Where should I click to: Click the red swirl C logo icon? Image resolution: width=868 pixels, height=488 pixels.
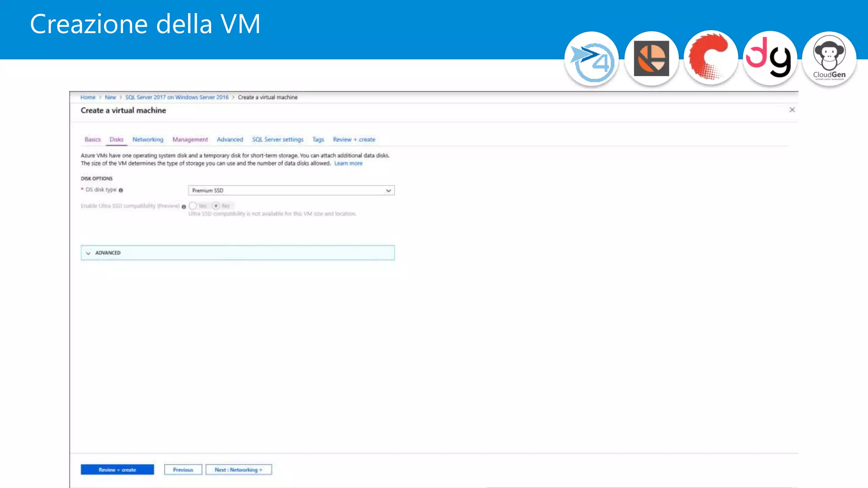click(x=711, y=58)
